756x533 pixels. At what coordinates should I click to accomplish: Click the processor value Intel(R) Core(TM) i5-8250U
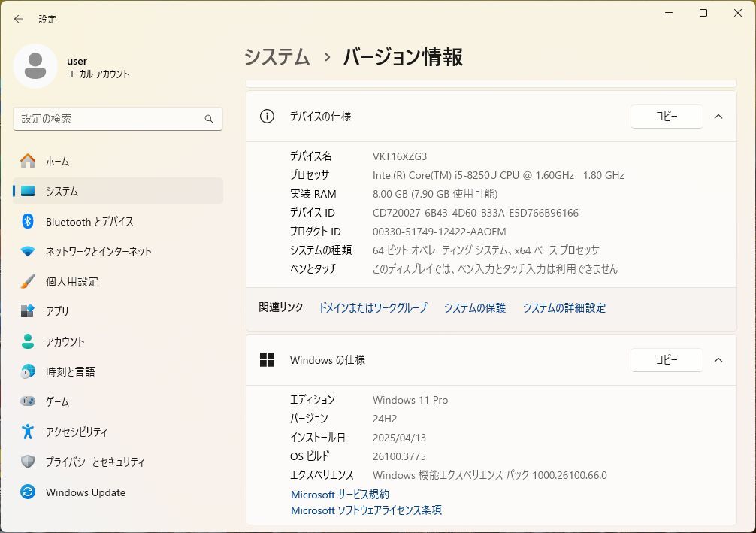[498, 175]
